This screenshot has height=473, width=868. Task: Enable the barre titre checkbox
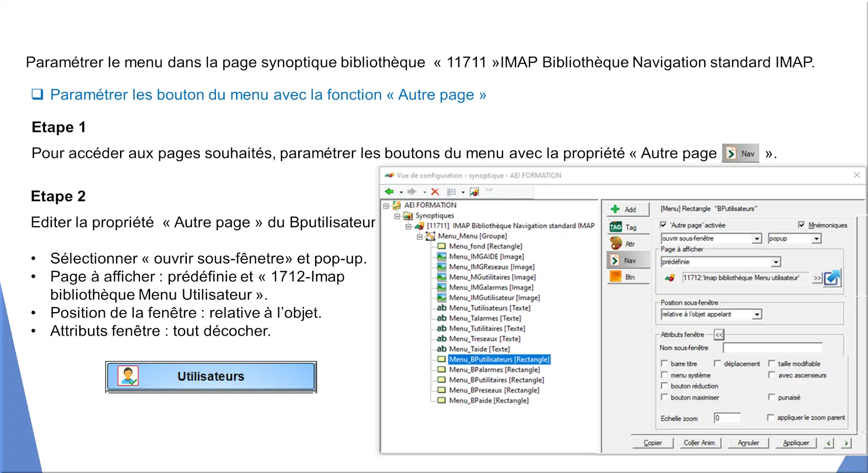tap(664, 363)
